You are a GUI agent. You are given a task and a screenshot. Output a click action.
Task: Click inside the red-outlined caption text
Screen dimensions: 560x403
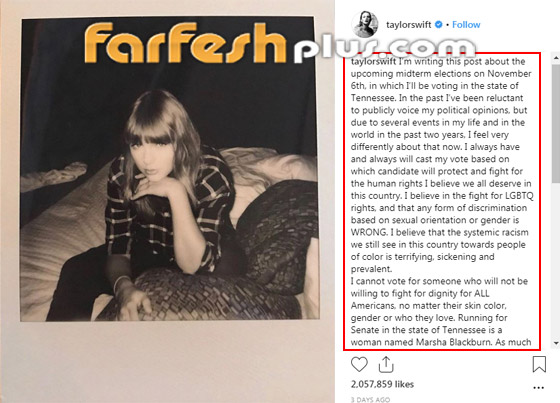coord(442,202)
